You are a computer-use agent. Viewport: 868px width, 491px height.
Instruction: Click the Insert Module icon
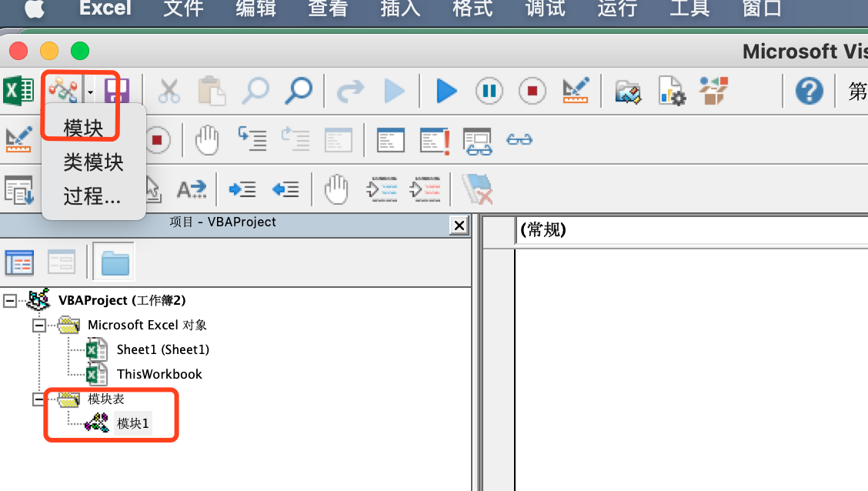pyautogui.click(x=62, y=90)
